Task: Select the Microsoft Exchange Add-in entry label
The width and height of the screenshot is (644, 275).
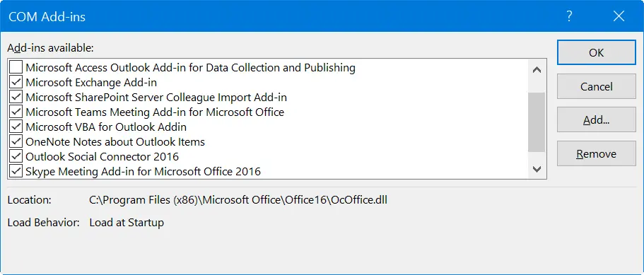Action: click(x=91, y=82)
